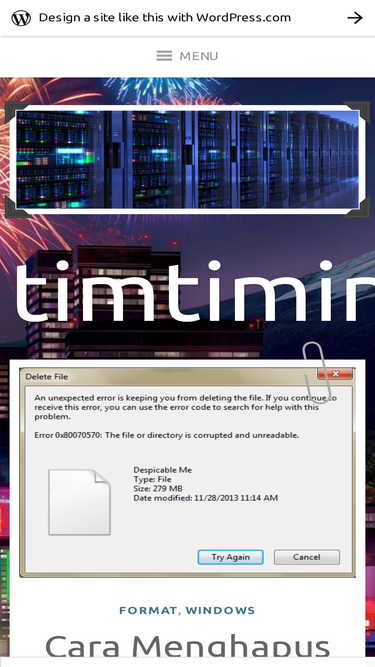The width and height of the screenshot is (375, 667).
Task: Click the Date modified text line
Action: [x=205, y=498]
